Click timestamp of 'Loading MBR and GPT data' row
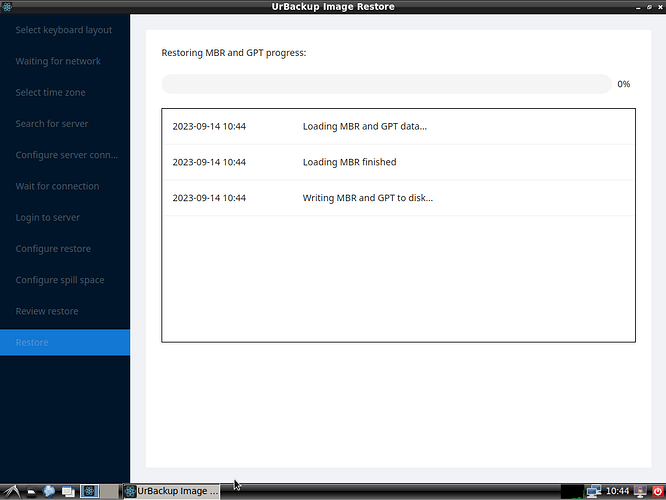This screenshot has height=500, width=666. pos(209,126)
